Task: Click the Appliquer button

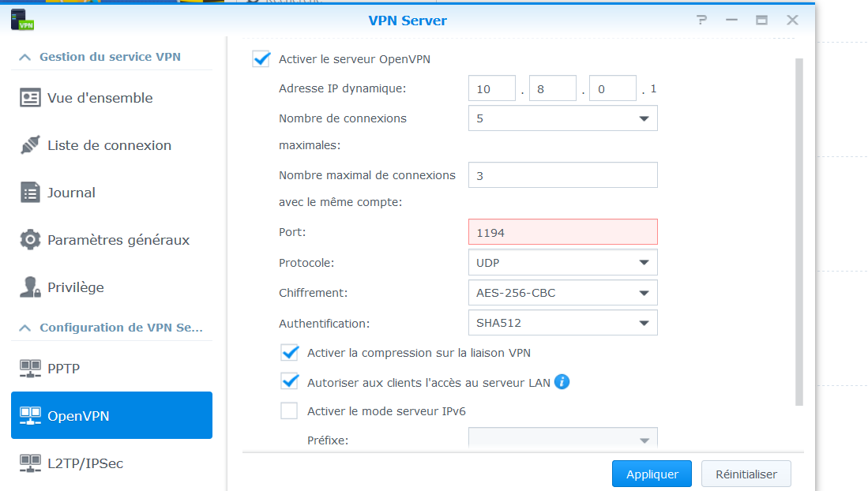Action: click(652, 474)
